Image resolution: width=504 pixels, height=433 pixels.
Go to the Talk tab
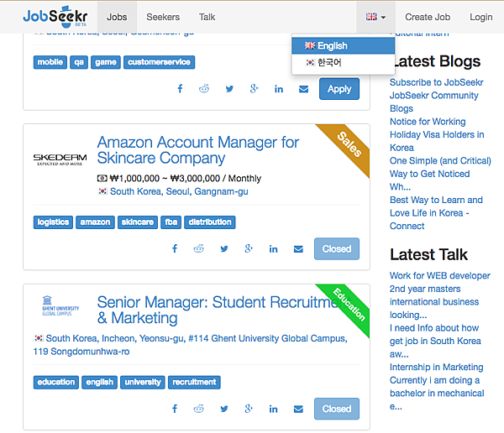click(x=207, y=17)
